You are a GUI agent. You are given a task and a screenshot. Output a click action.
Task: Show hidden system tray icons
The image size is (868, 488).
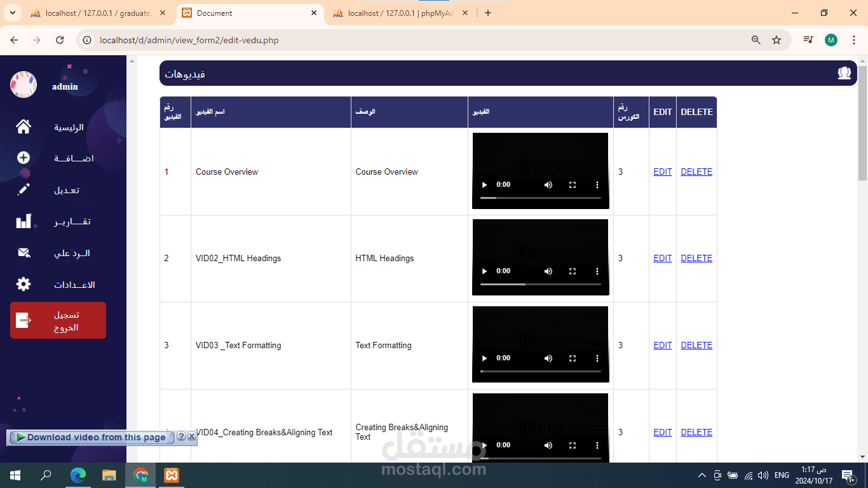click(x=702, y=475)
